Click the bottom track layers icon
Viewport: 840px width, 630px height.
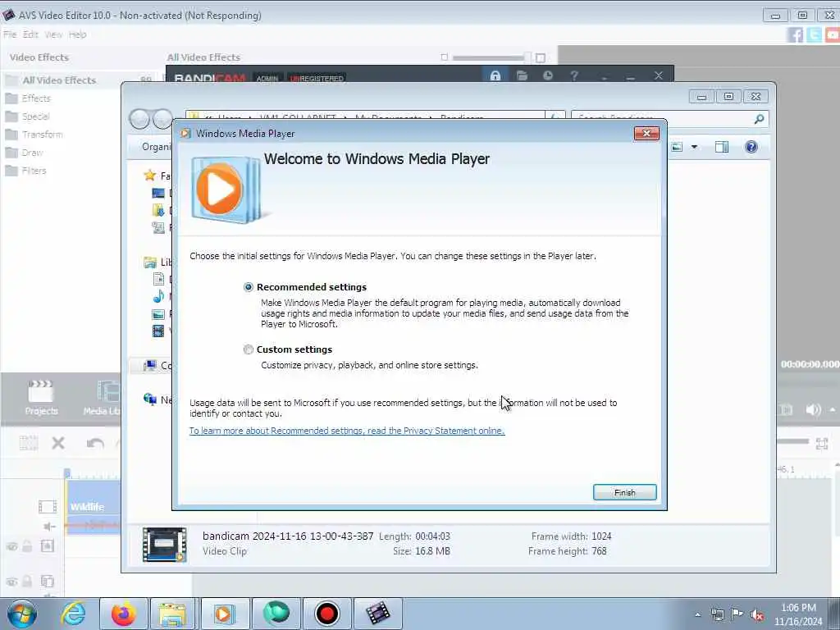tap(47, 582)
